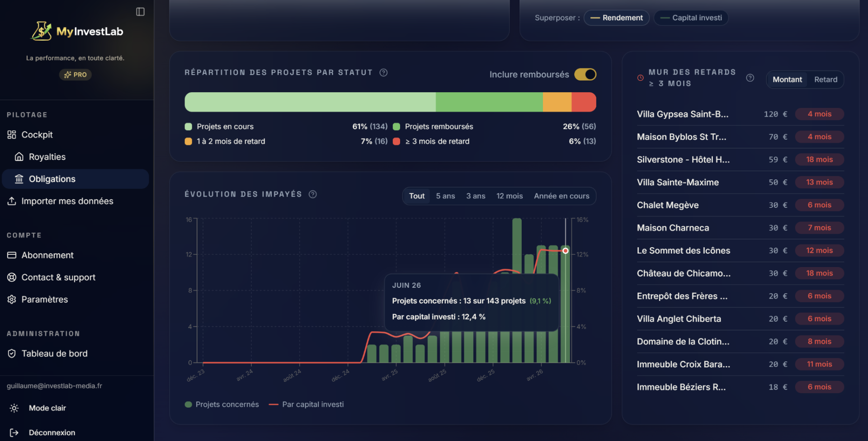Toggle Rendement overlay series

617,18
